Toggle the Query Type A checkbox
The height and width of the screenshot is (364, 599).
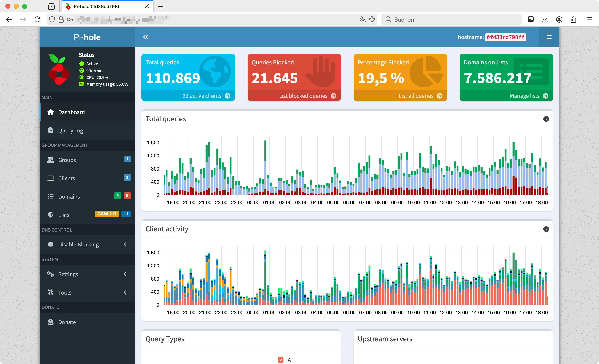click(280, 359)
